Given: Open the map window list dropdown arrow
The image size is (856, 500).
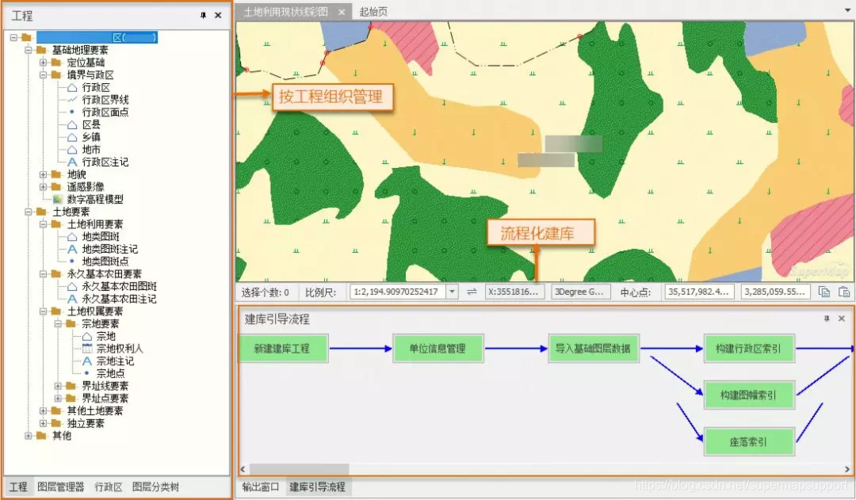Looking at the screenshot, I should pyautogui.click(x=847, y=11).
